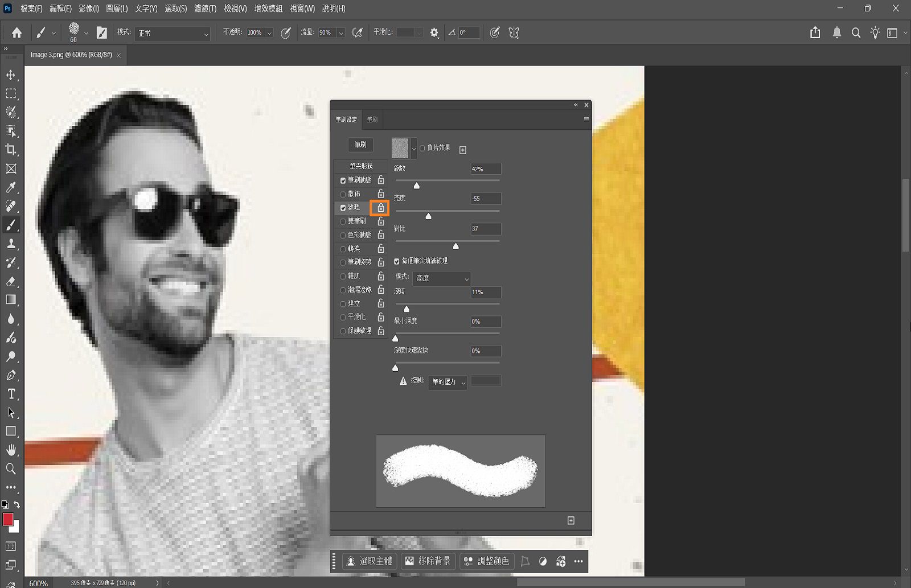The height and width of the screenshot is (588, 911).
Task: Select the Clone Stamp tool
Action: point(11,244)
